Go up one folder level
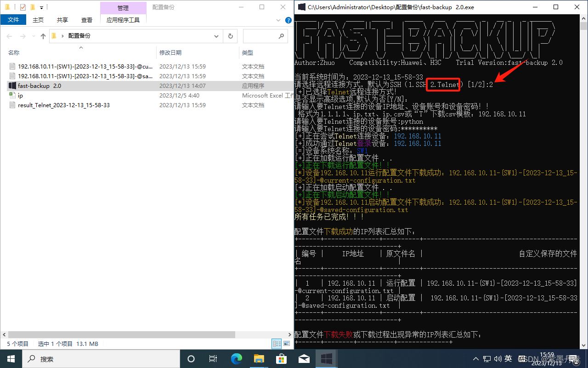 (43, 36)
